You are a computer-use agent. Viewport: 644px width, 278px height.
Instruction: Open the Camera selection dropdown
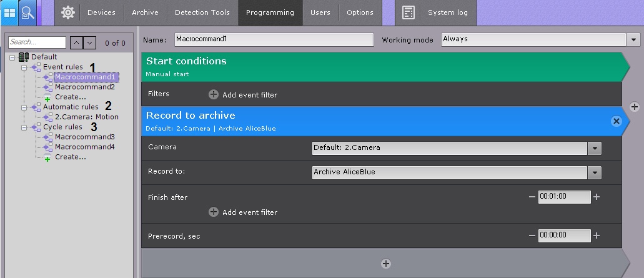tap(595, 148)
